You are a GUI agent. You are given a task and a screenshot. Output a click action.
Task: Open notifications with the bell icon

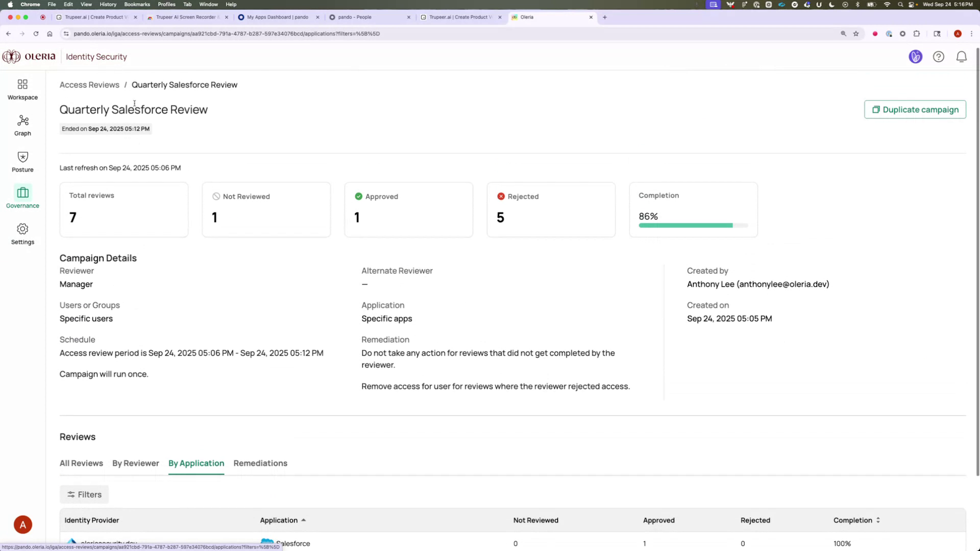point(962,57)
